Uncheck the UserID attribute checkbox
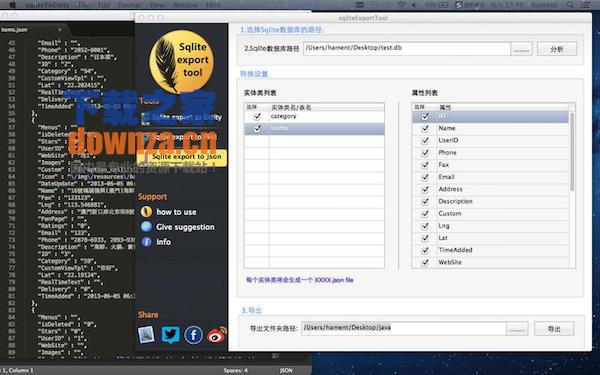This screenshot has height=375, width=600. pos(425,140)
